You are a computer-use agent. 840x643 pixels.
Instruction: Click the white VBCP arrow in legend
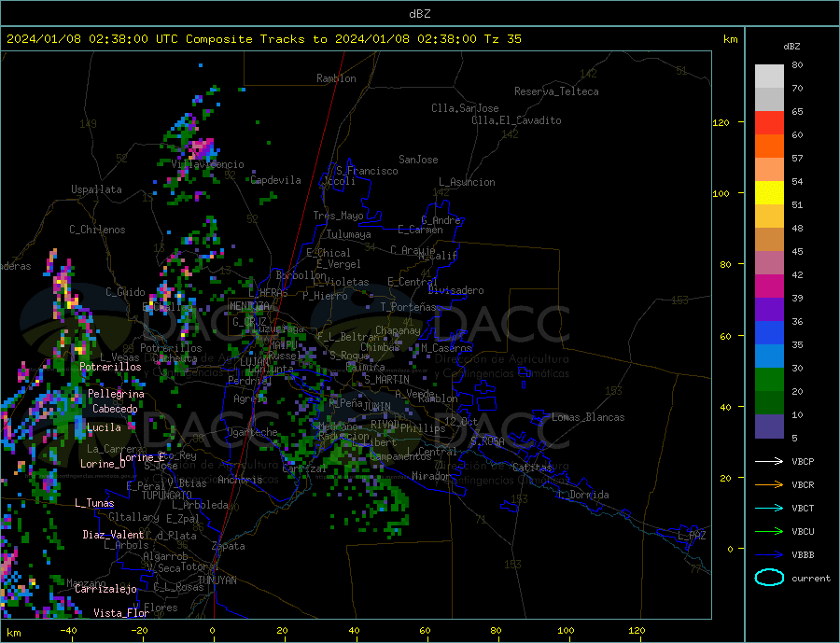point(769,461)
